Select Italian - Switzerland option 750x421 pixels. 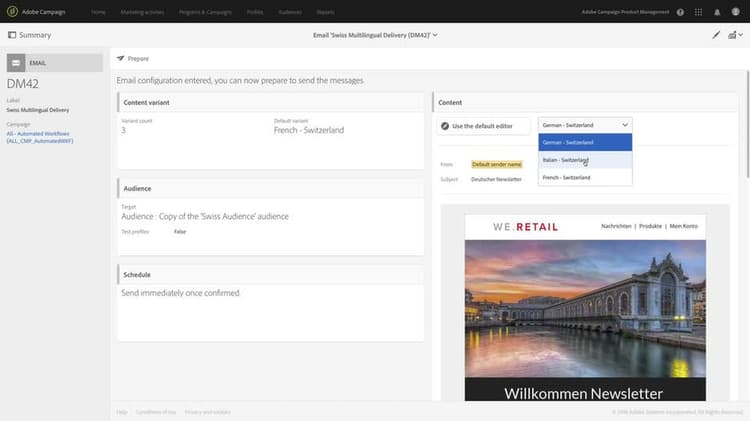585,160
